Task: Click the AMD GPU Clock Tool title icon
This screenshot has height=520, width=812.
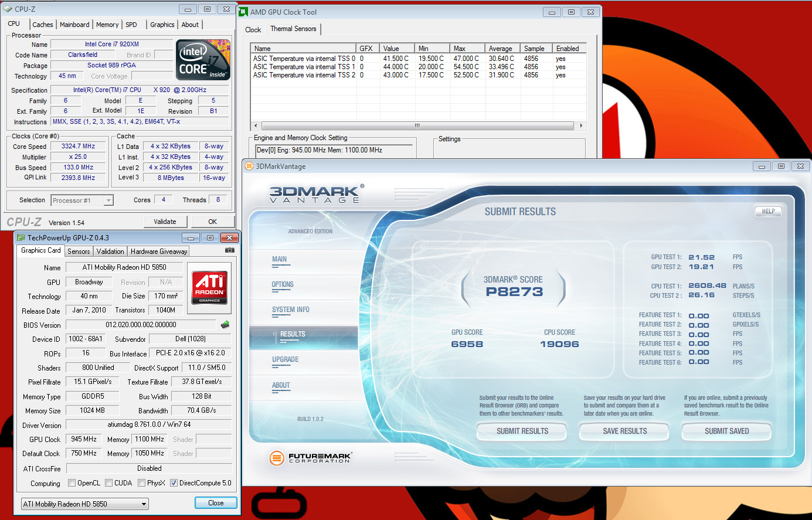Action: click(x=243, y=12)
